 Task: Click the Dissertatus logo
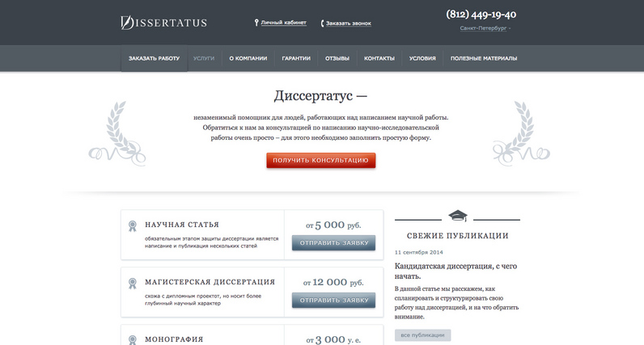tap(163, 23)
